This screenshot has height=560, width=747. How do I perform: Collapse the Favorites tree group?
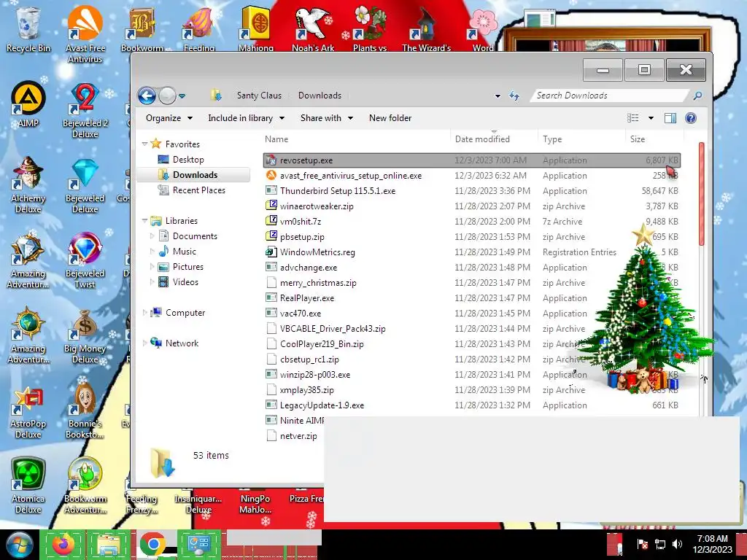click(x=145, y=144)
